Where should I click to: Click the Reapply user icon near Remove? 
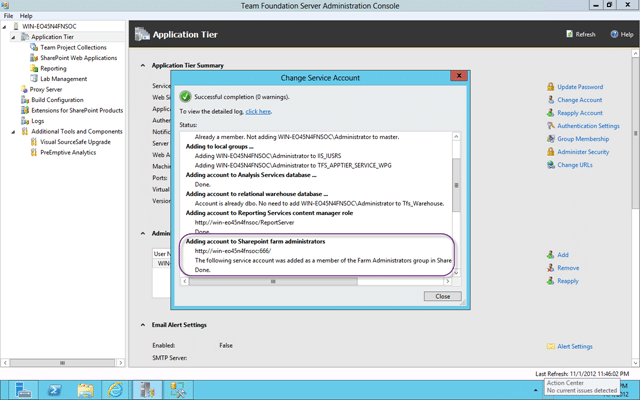tap(551, 281)
